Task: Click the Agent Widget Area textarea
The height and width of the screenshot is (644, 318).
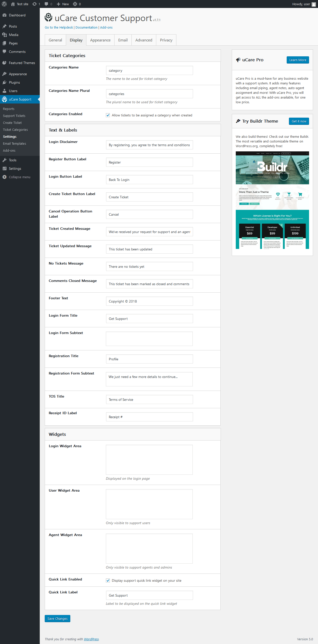Action: click(x=149, y=548)
